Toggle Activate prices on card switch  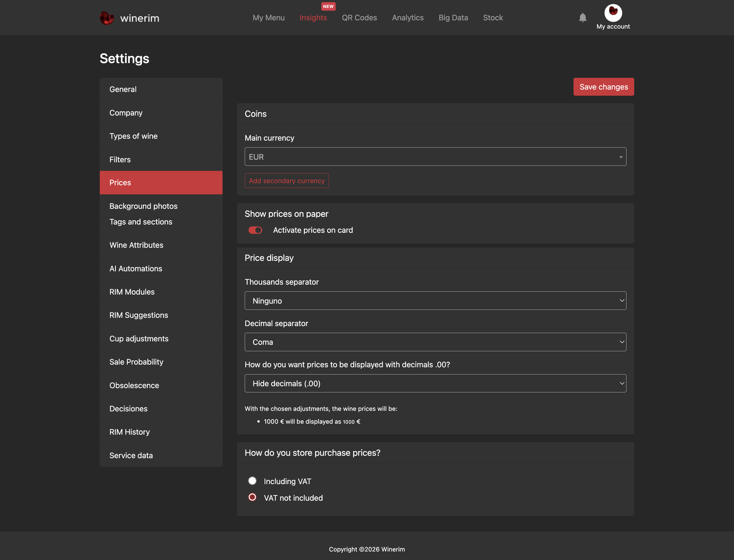(x=255, y=230)
